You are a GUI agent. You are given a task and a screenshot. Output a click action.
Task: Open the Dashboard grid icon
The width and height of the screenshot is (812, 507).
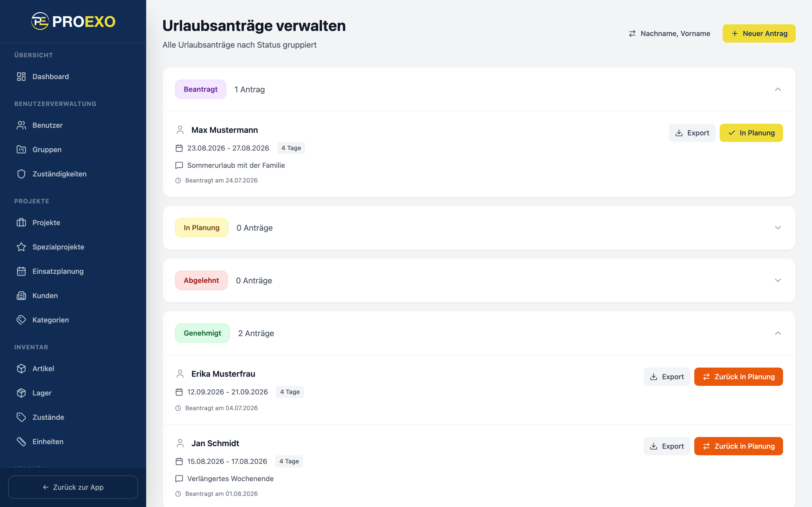click(x=21, y=77)
